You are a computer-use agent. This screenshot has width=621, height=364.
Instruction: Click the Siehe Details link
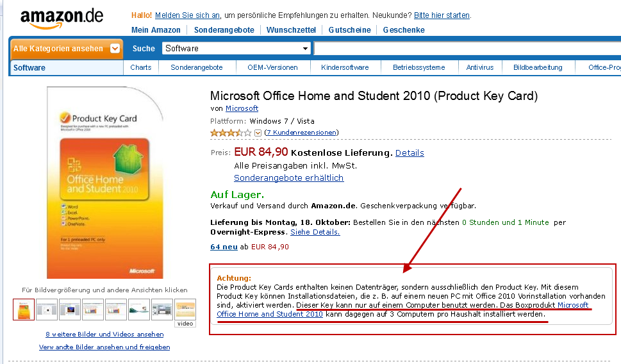tap(315, 232)
